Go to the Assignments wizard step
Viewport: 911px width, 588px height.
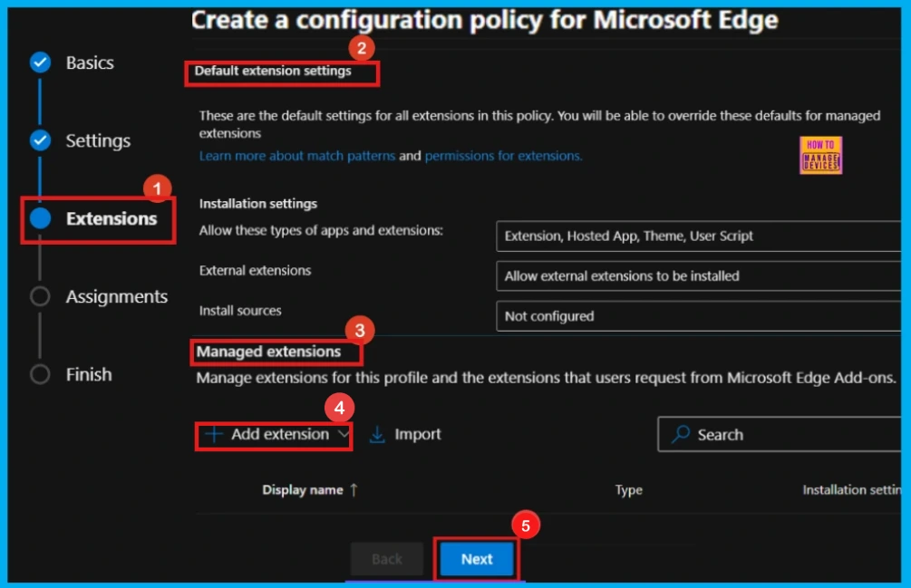pos(117,296)
